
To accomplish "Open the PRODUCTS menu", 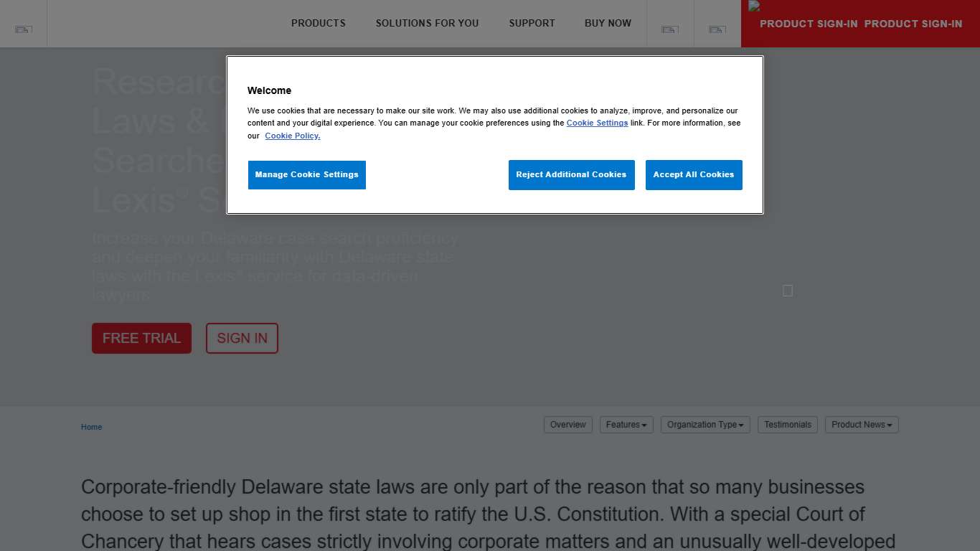I will pyautogui.click(x=318, y=23).
